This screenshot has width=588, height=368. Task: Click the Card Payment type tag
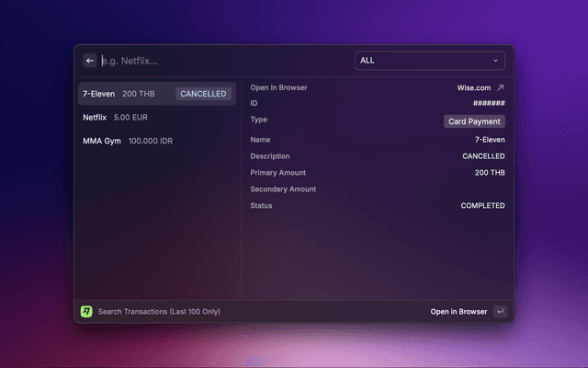click(474, 121)
